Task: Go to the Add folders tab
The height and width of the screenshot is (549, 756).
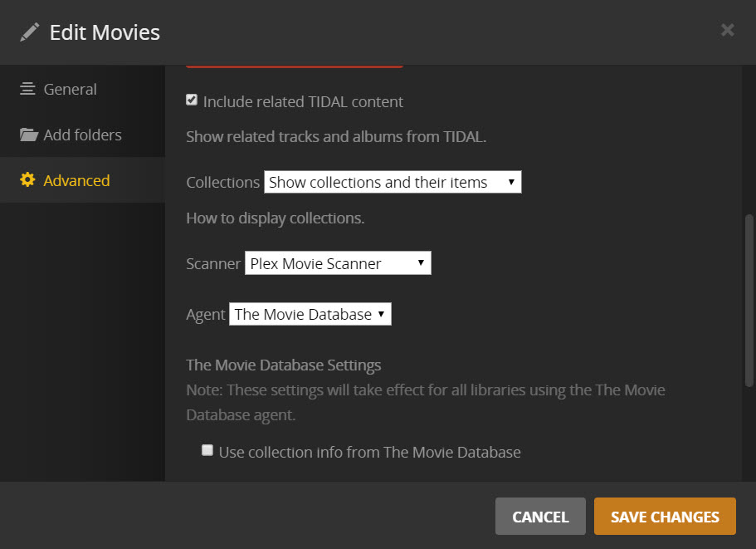Action: (82, 135)
